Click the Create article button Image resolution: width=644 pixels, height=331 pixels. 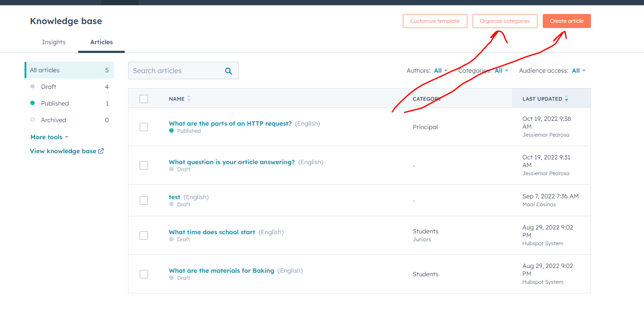(566, 21)
